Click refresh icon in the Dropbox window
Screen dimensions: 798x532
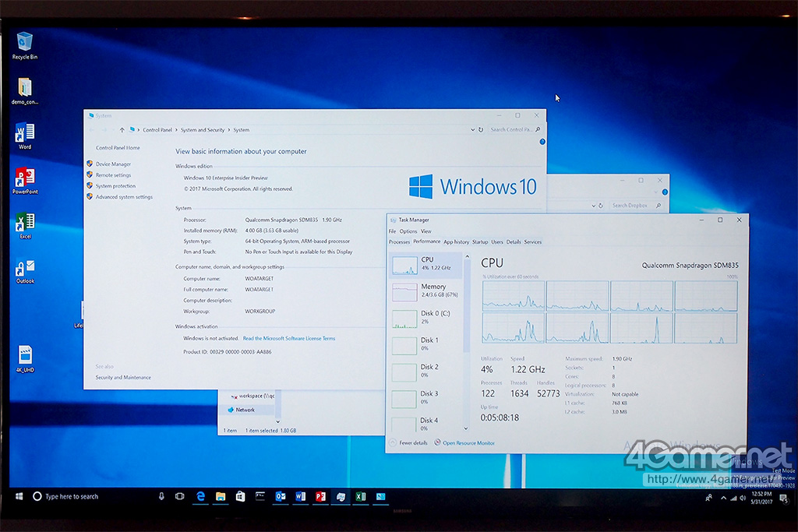point(601,206)
